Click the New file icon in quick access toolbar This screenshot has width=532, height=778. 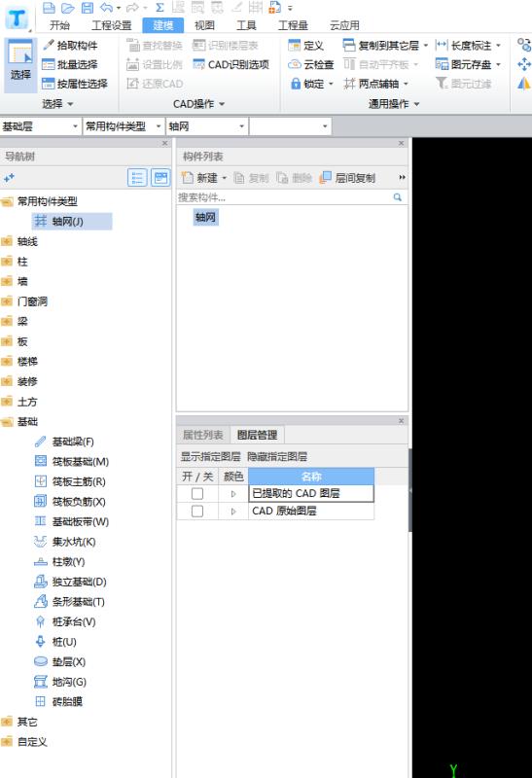point(49,8)
